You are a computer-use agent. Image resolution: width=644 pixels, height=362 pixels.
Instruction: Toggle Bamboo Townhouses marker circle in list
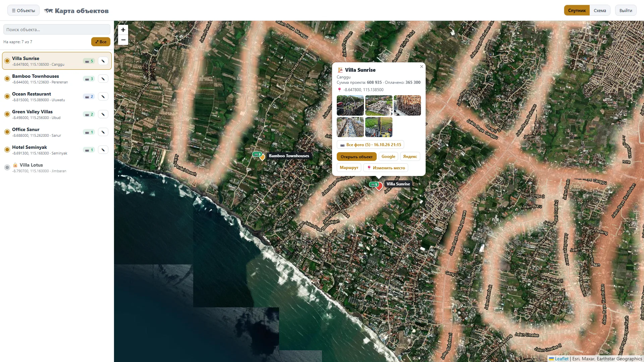click(7, 79)
